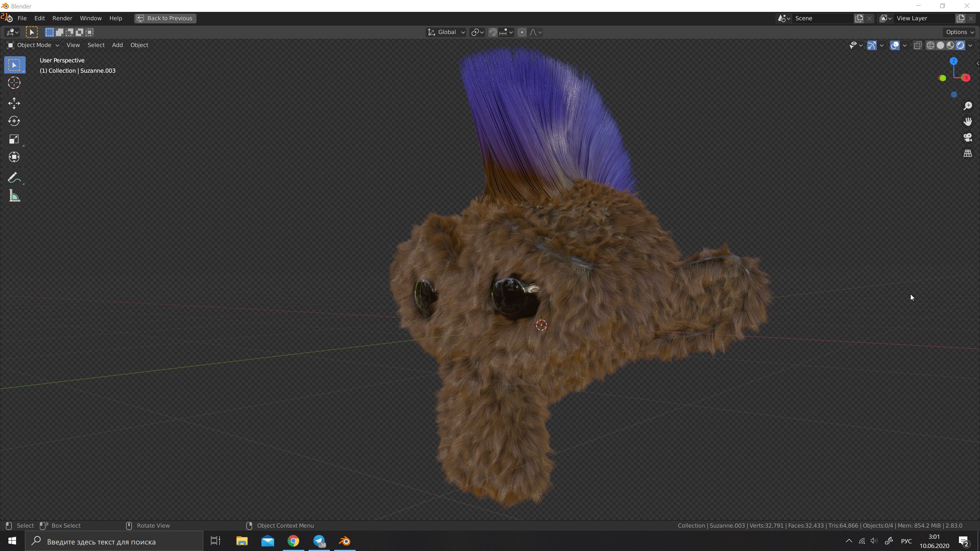The height and width of the screenshot is (551, 980).
Task: Activate the Move tool
Action: pyautogui.click(x=14, y=103)
